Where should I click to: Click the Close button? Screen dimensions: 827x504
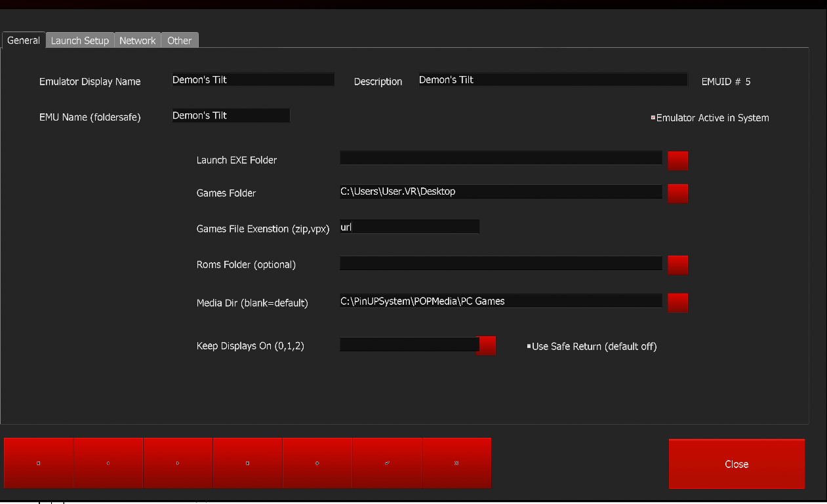pos(736,464)
